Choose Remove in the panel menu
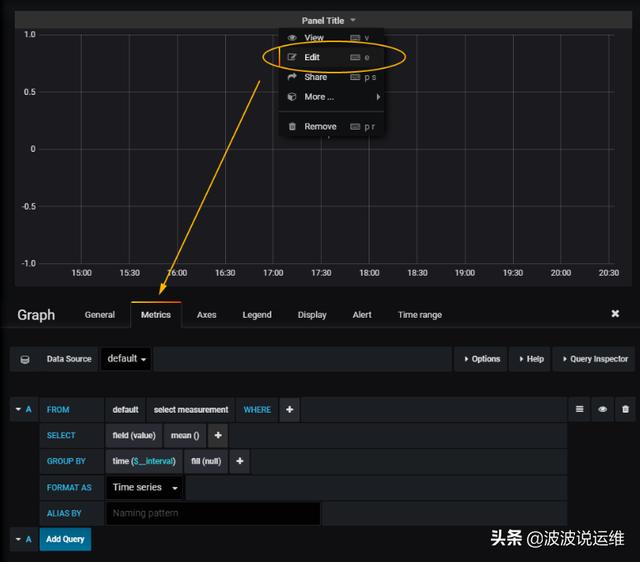 pos(320,127)
